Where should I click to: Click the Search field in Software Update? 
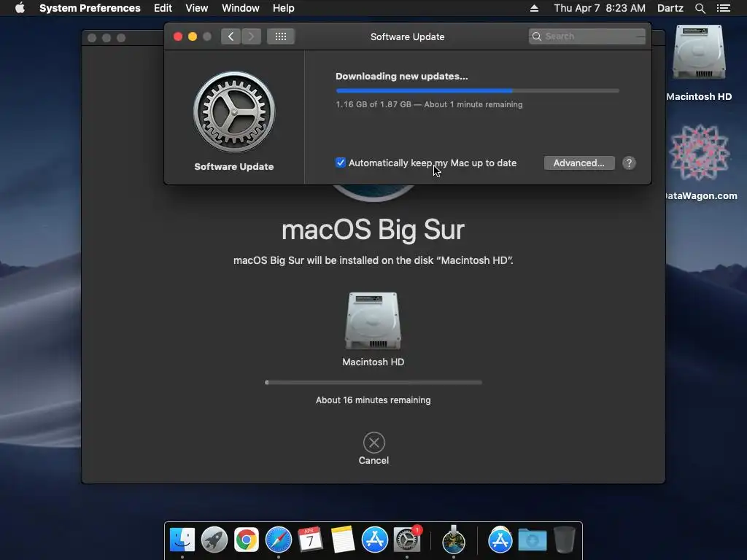pyautogui.click(x=587, y=36)
